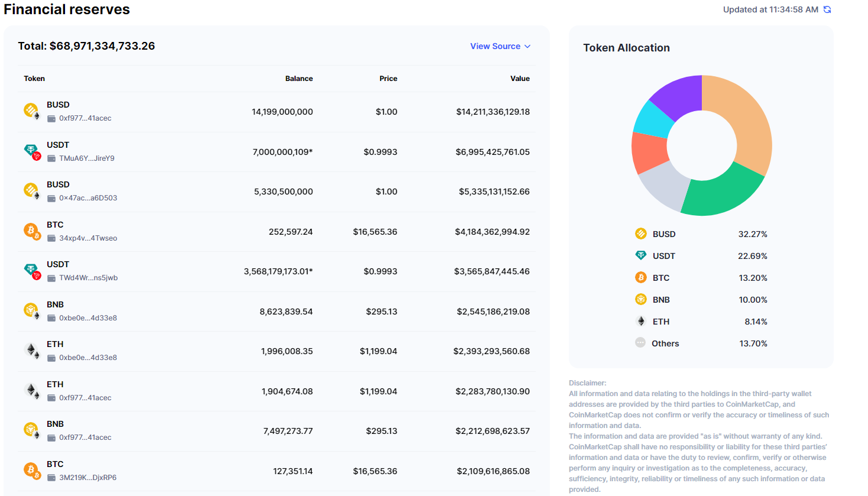Click the BUSD token icon for 0xf977...41acec
This screenshot has width=868, height=496.
coord(31,111)
